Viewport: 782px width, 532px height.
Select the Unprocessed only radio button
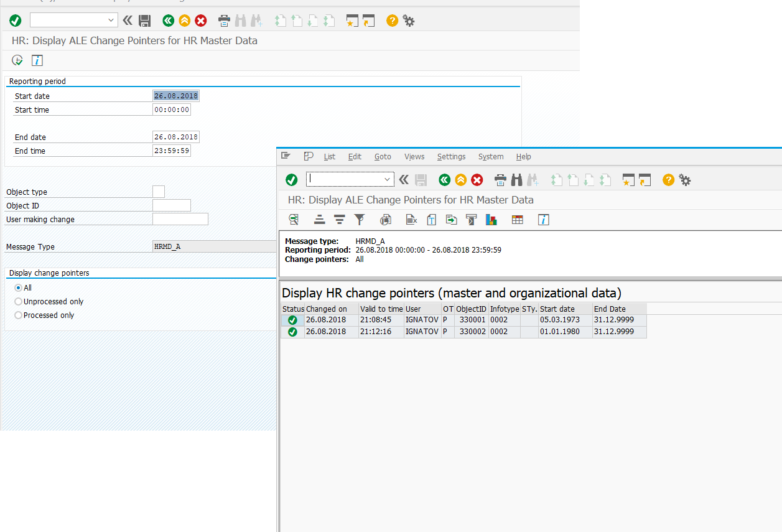(x=18, y=302)
